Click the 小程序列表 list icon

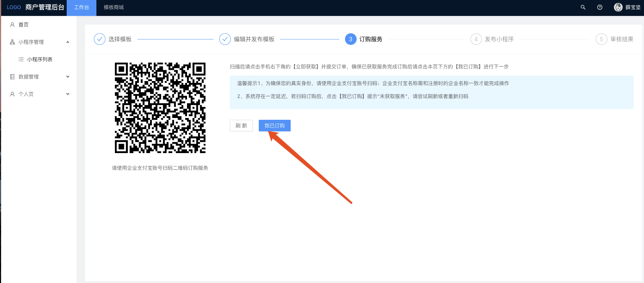pyautogui.click(x=21, y=59)
